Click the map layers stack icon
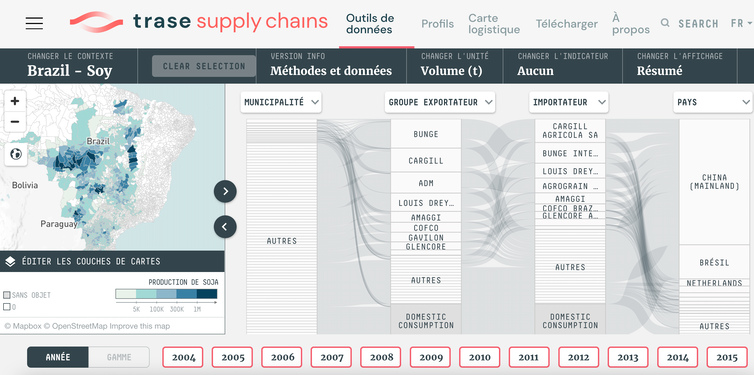754x375 pixels. point(10,262)
